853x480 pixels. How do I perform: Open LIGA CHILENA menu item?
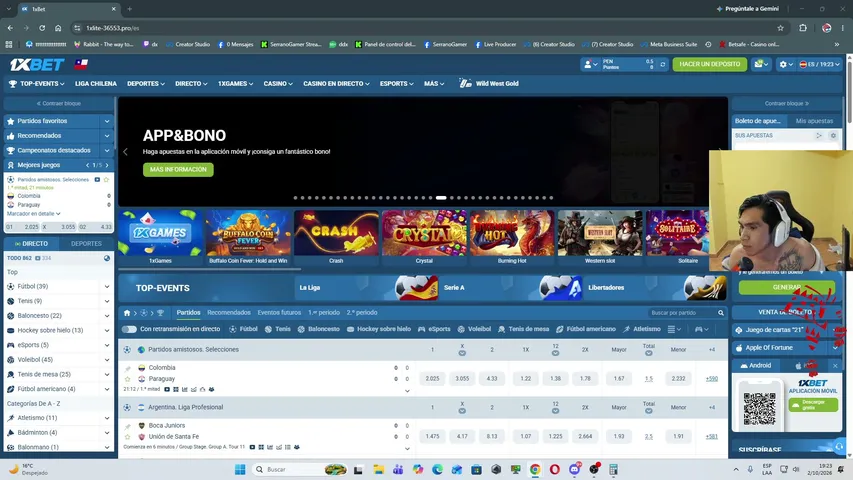[96, 84]
